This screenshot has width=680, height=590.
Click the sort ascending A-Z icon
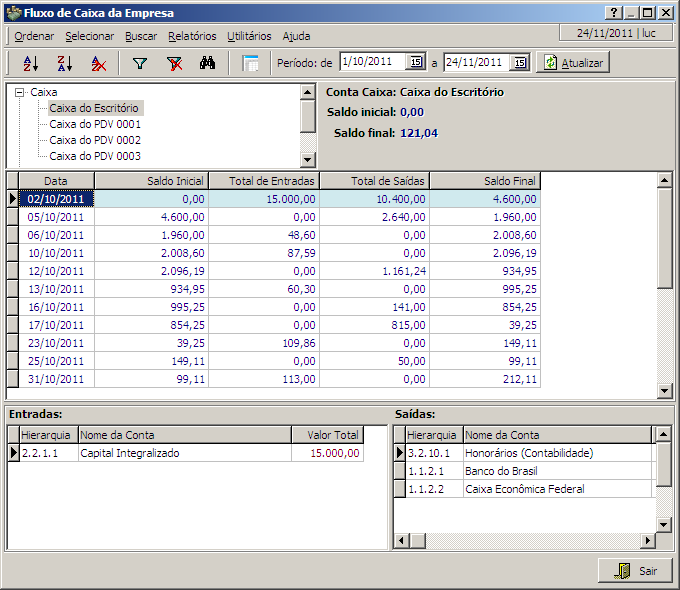pos(30,63)
